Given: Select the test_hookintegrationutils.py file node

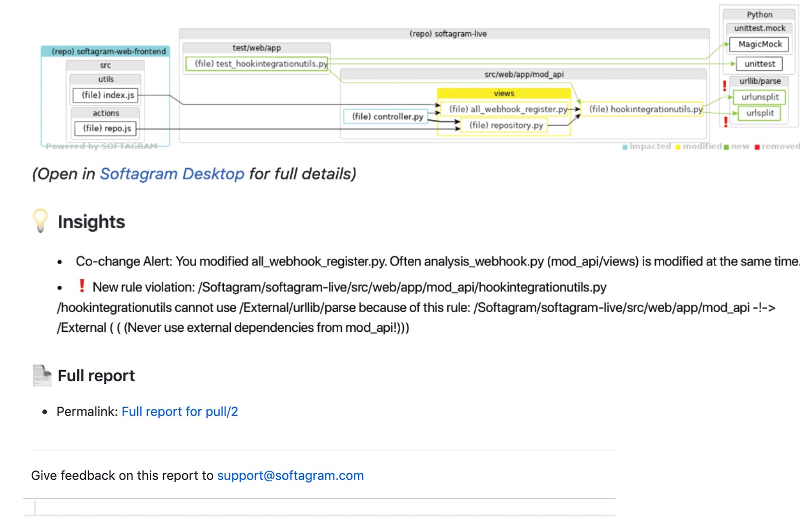Looking at the screenshot, I should pos(258,64).
